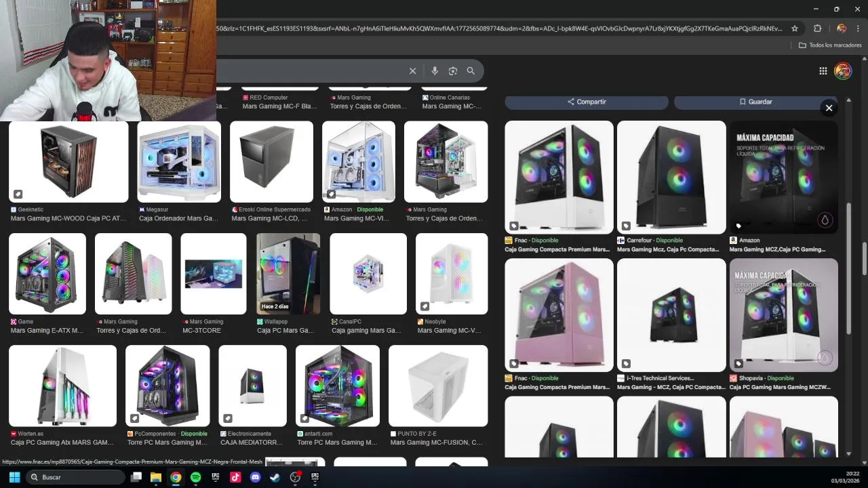Open Epic Games launcher beside Spotify icon
Viewport: 868px width, 488px height.
coord(216,477)
